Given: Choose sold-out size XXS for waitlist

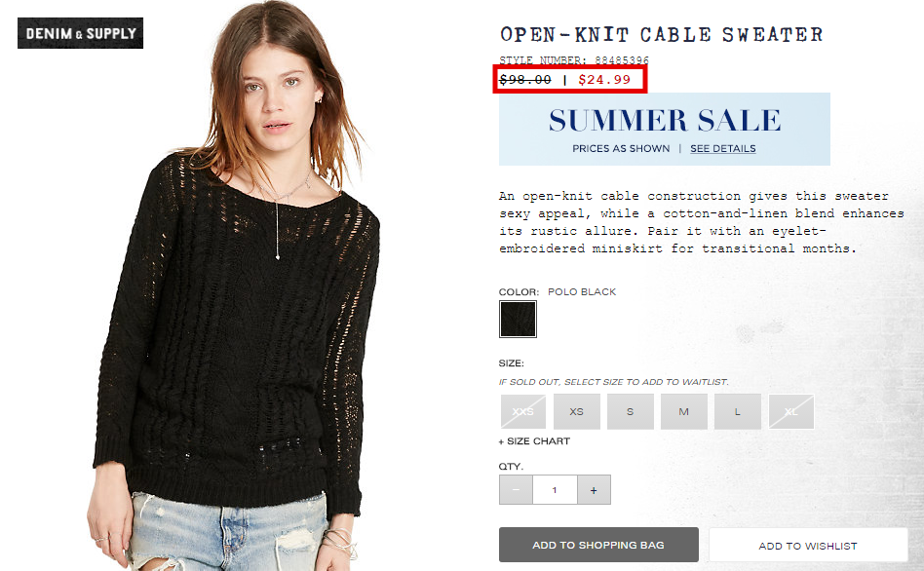Looking at the screenshot, I should coord(522,411).
